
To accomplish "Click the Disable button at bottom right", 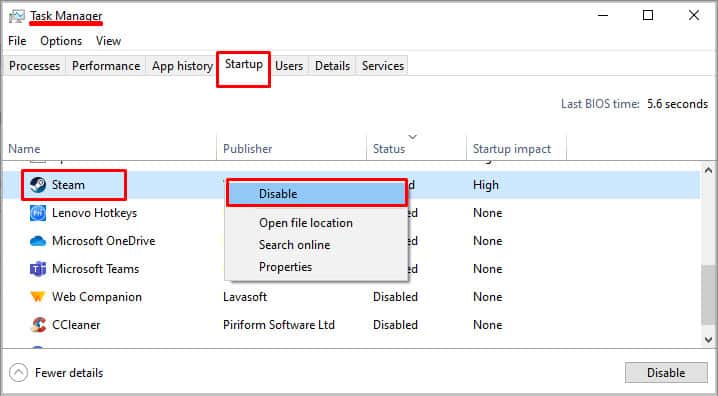I will point(666,373).
